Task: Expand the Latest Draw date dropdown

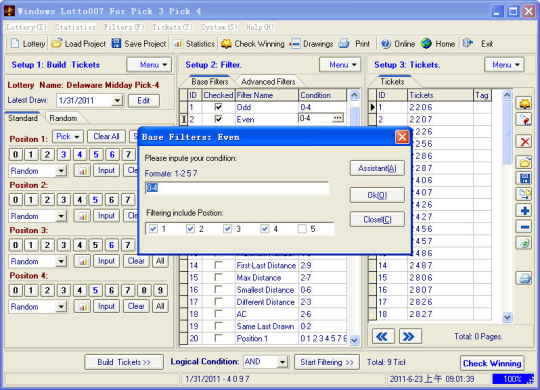Action: point(117,101)
